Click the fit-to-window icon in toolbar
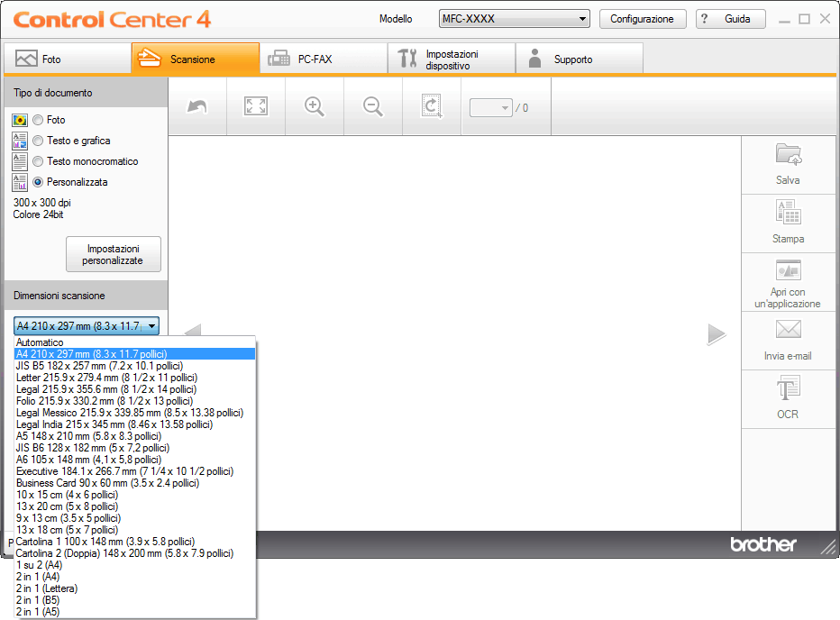 [256, 106]
